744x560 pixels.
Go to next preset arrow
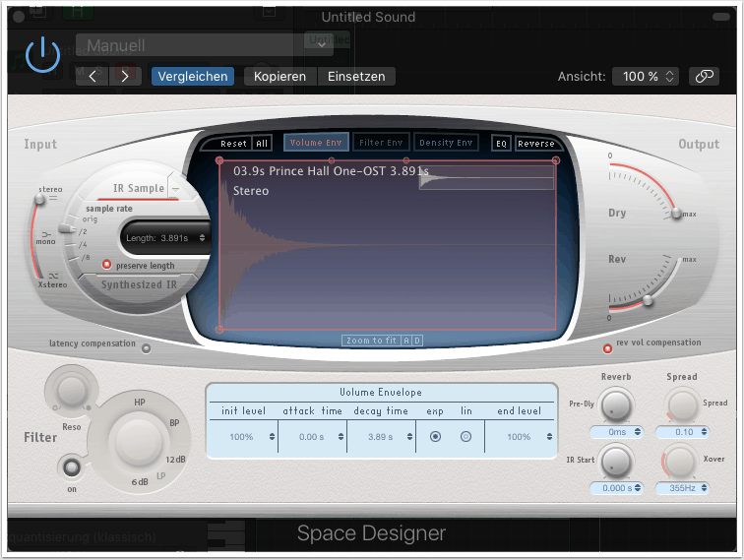coord(125,76)
